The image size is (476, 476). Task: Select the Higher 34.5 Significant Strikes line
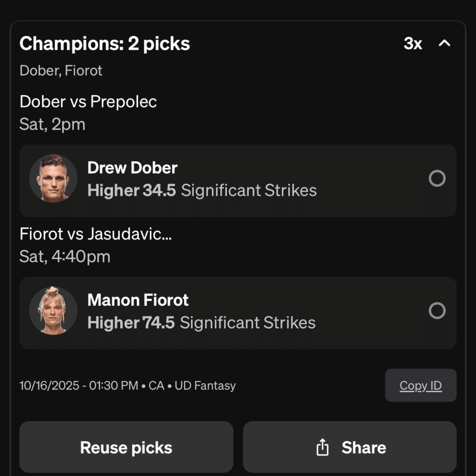pos(202,190)
